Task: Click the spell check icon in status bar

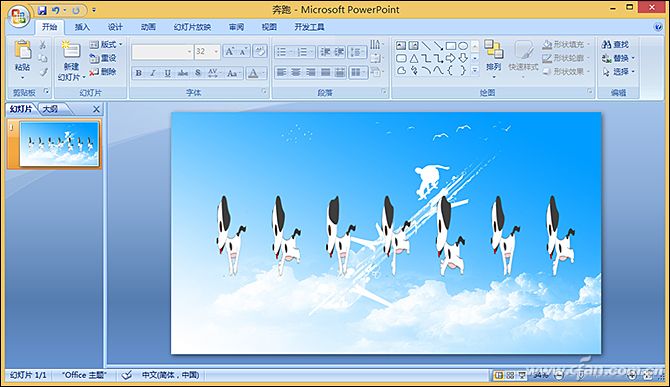Action: (126, 375)
